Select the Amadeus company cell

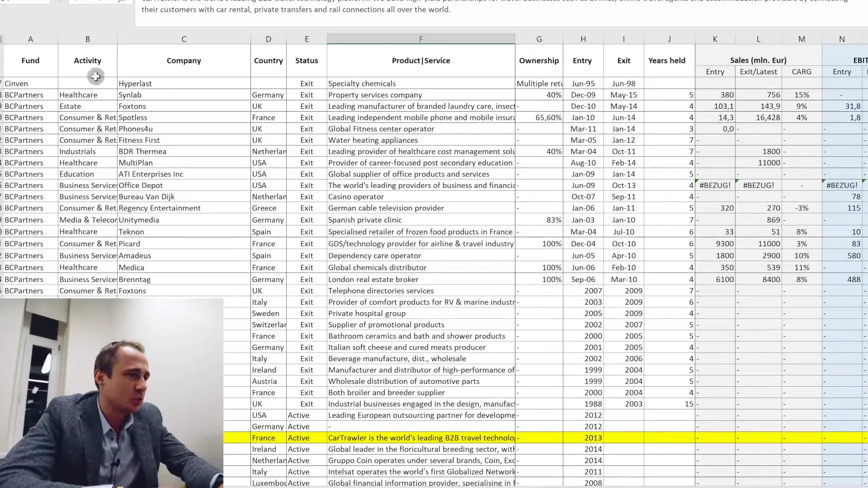184,255
